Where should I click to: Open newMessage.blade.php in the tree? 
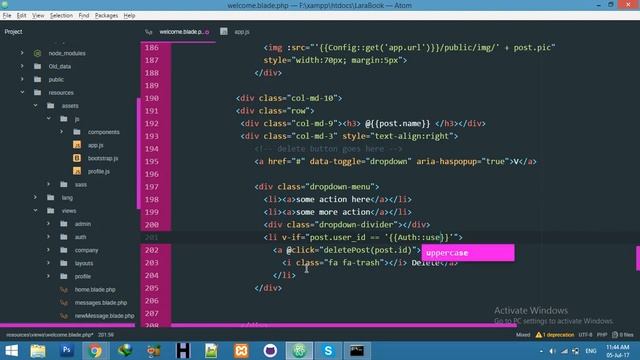coord(104,316)
